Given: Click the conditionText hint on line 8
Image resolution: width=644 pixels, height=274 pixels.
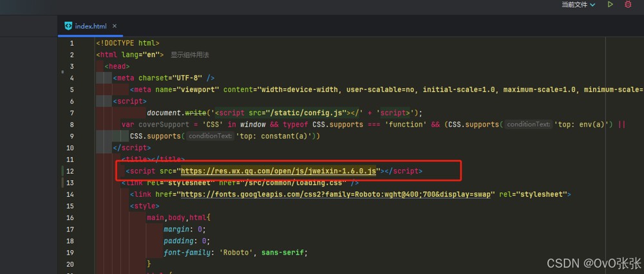Looking at the screenshot, I should click(x=528, y=124).
